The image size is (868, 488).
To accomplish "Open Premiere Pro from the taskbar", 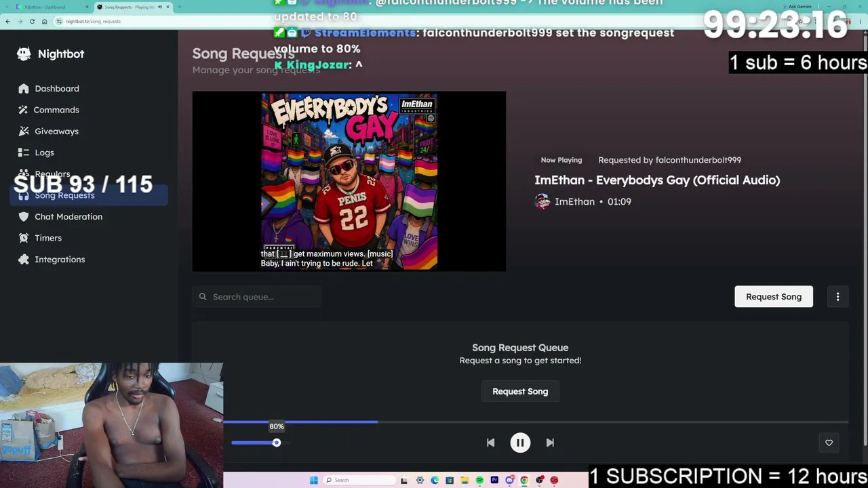I will click(x=494, y=481).
